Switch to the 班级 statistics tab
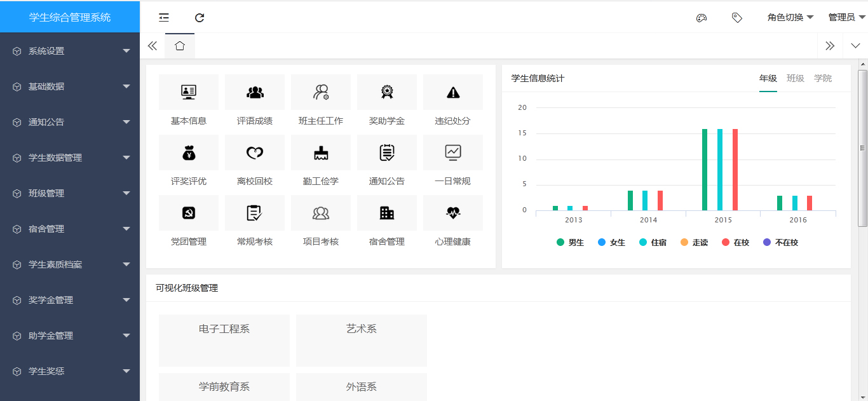 794,78
